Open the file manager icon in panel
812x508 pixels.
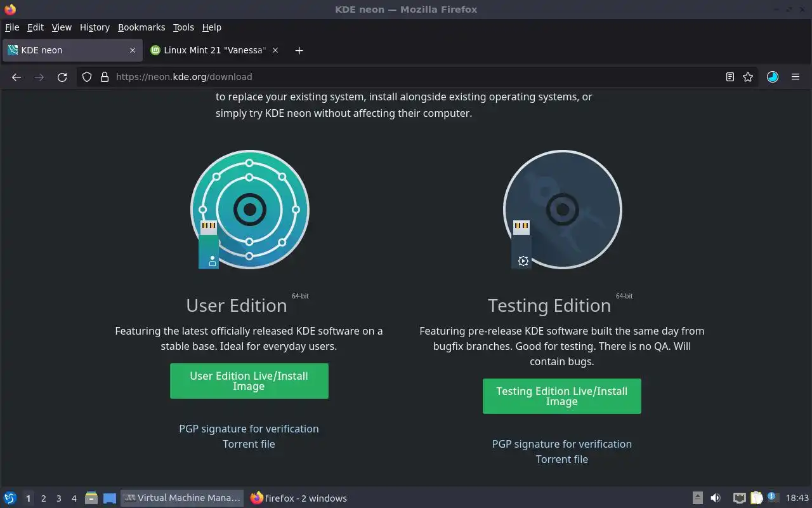91,498
